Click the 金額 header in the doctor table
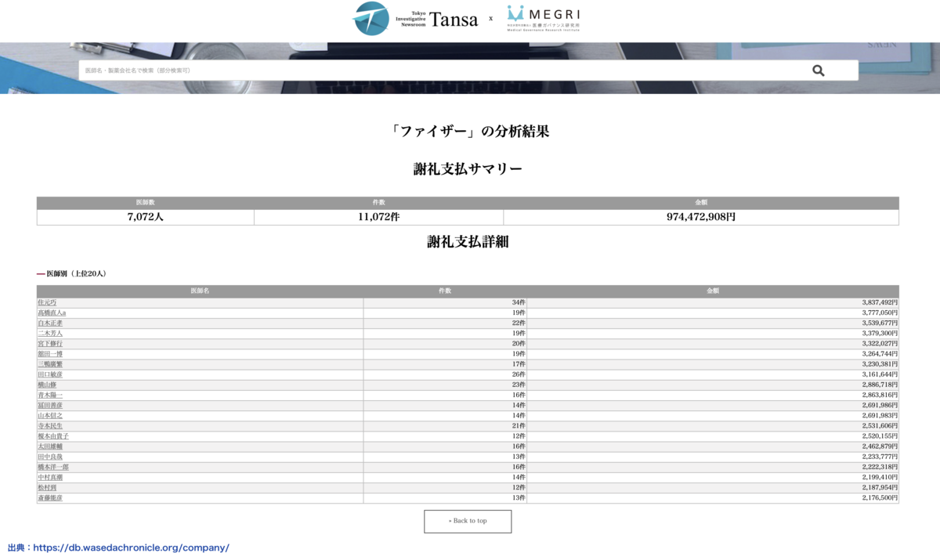The height and width of the screenshot is (560, 940). pyautogui.click(x=713, y=291)
